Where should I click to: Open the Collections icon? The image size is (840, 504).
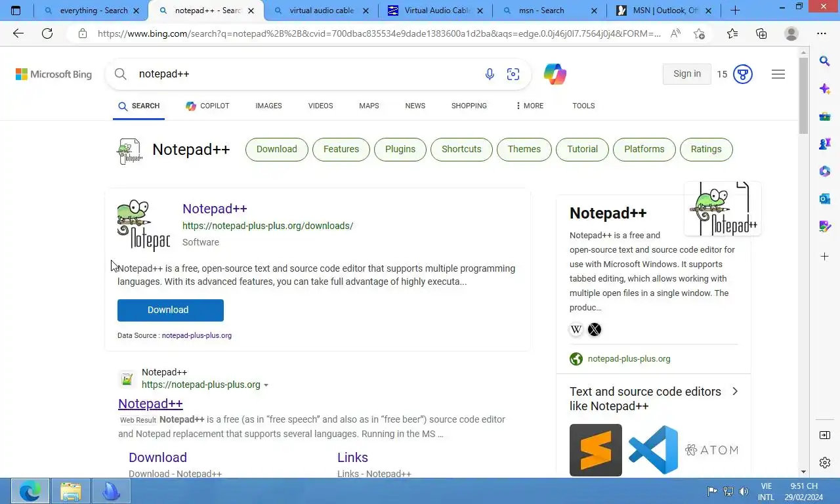[x=761, y=33]
